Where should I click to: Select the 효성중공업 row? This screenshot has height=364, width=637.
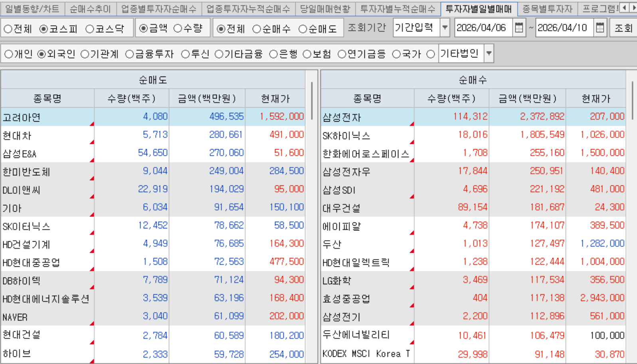(473, 299)
